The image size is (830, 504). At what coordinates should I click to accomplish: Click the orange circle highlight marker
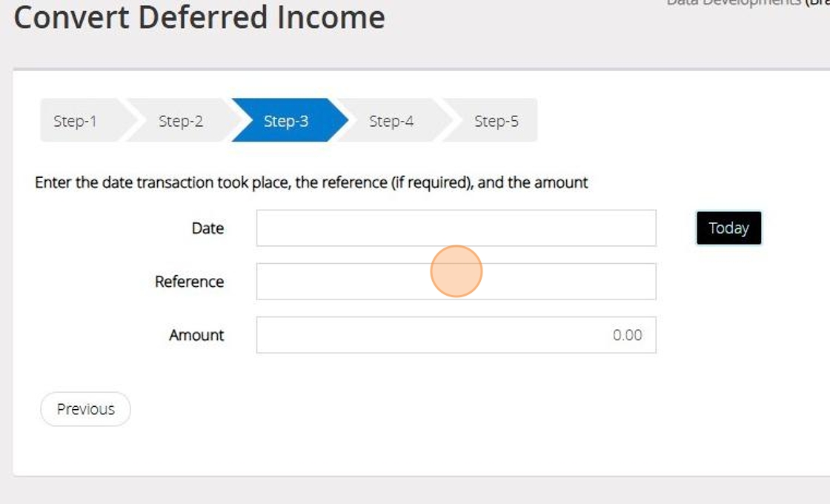point(456,271)
